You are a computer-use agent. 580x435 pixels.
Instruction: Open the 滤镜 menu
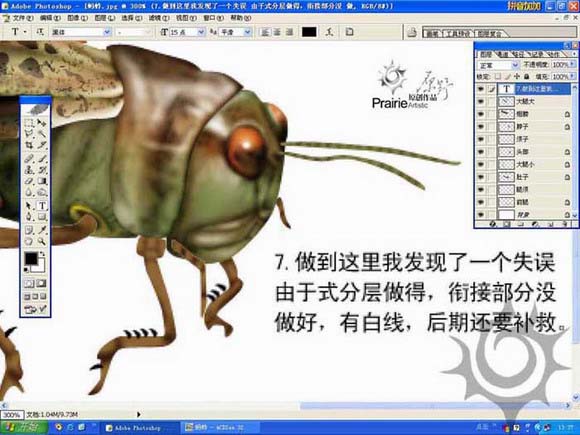coord(159,18)
